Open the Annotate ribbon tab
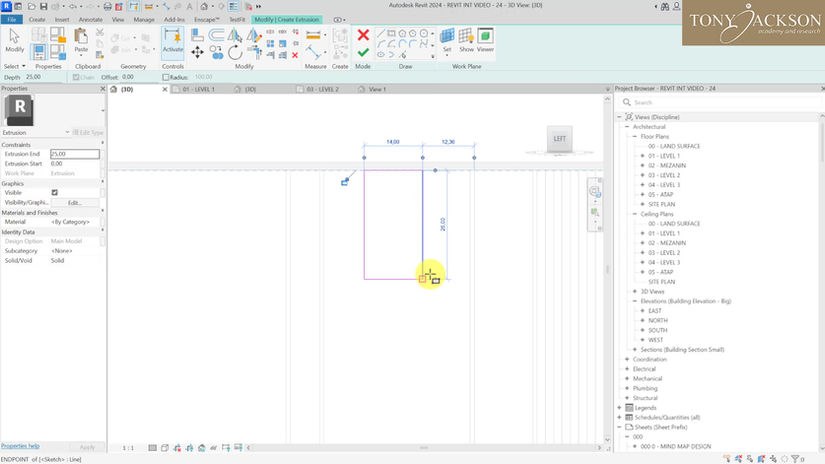The width and height of the screenshot is (825, 464). pyautogui.click(x=90, y=19)
